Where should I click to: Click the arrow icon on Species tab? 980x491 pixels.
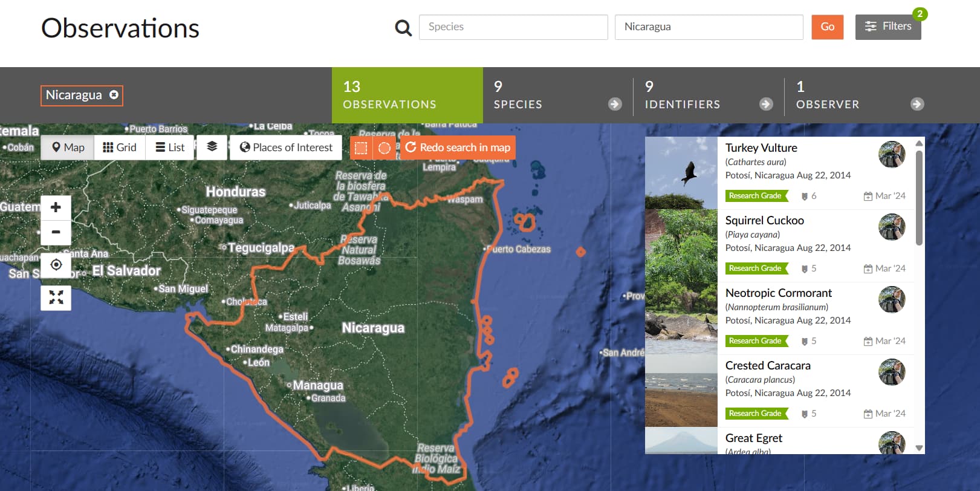pyautogui.click(x=615, y=104)
